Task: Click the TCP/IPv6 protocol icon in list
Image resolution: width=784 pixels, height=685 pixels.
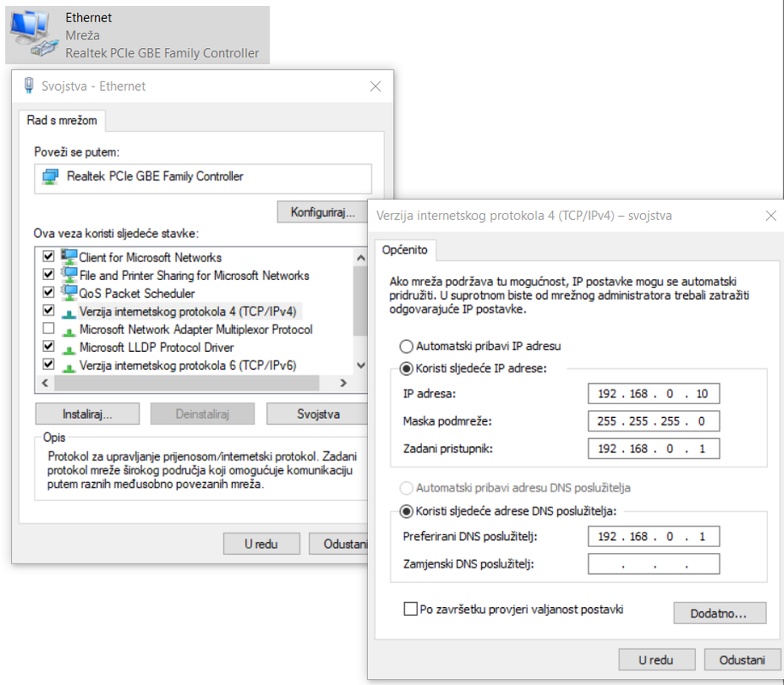Action: tap(68, 366)
